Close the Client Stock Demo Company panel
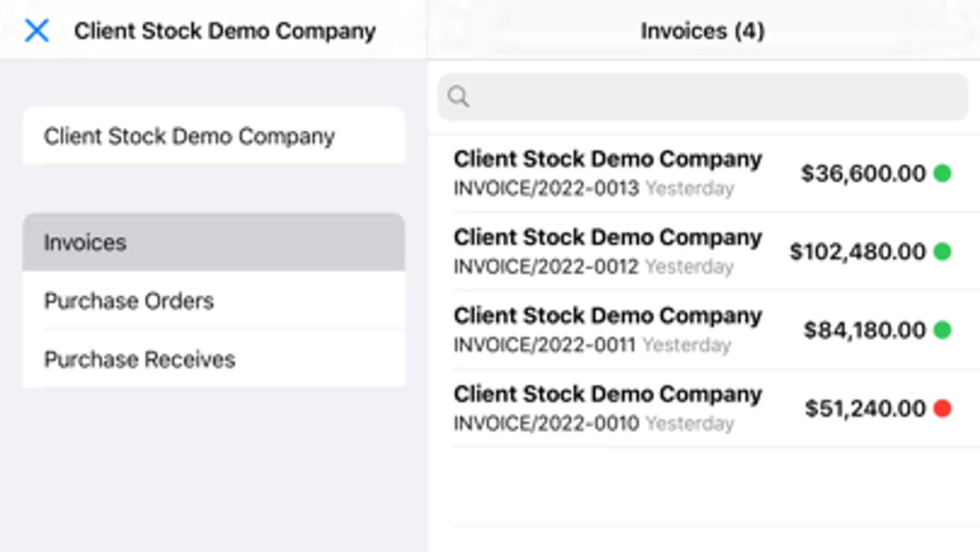The height and width of the screenshot is (552, 980). [37, 30]
